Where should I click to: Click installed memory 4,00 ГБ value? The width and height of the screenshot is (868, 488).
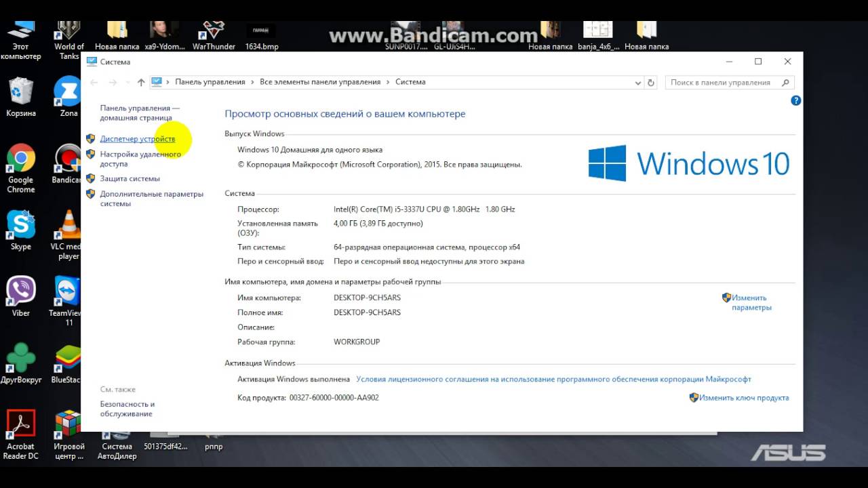pyautogui.click(x=378, y=224)
